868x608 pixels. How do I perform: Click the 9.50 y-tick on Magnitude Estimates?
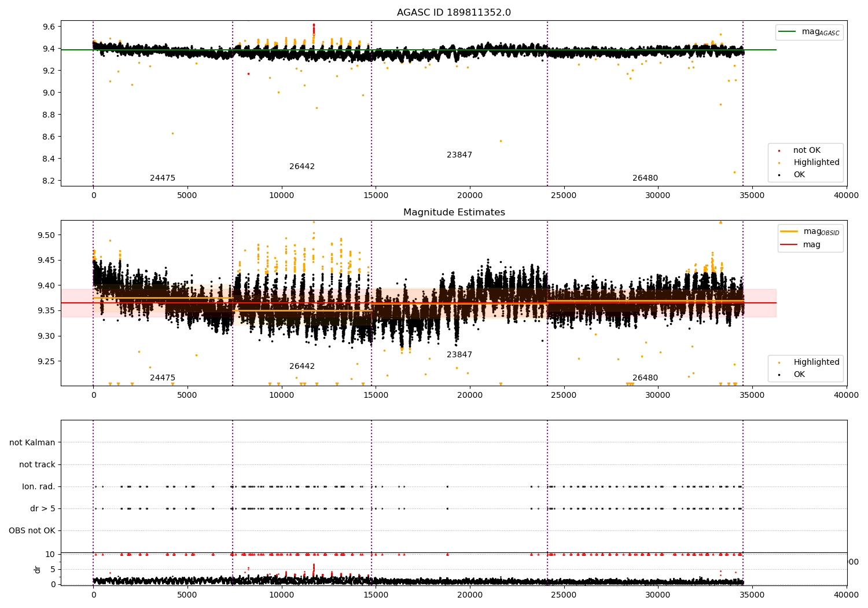[x=47, y=235]
